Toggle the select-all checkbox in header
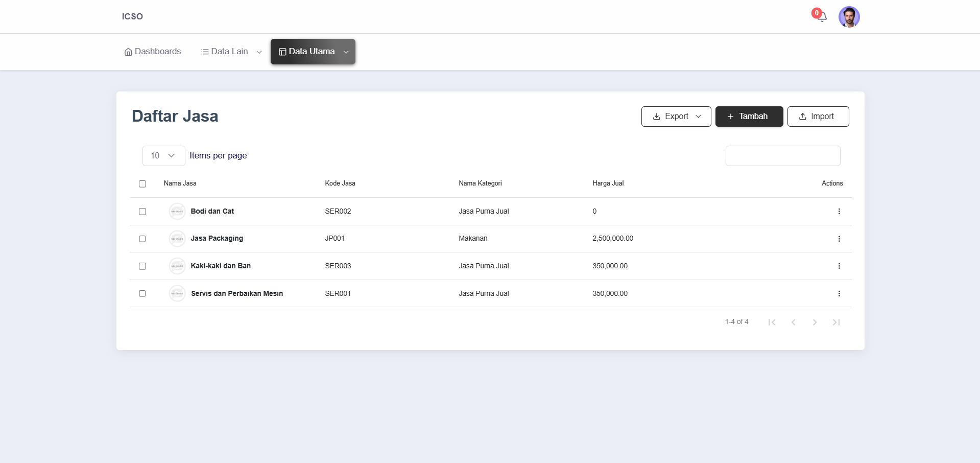 pos(142,184)
